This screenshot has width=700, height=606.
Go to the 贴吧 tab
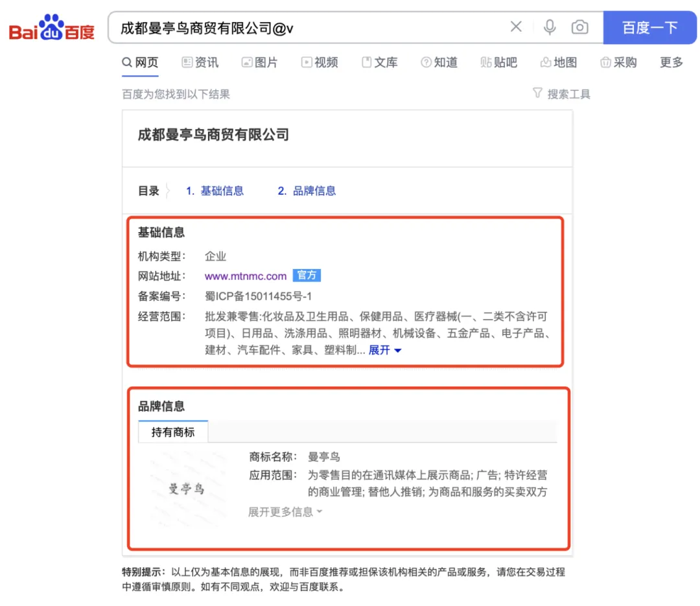[x=499, y=62]
